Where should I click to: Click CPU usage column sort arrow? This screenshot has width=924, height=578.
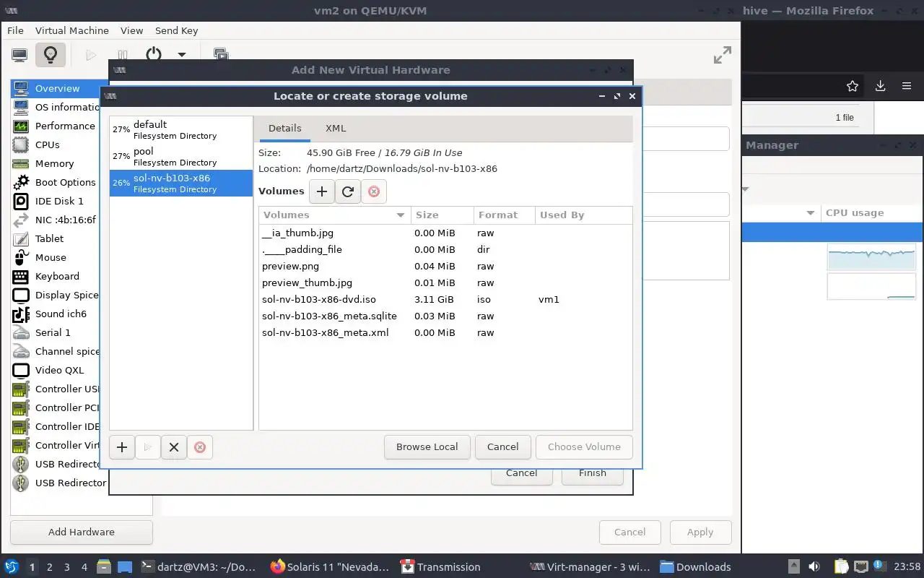coord(811,212)
